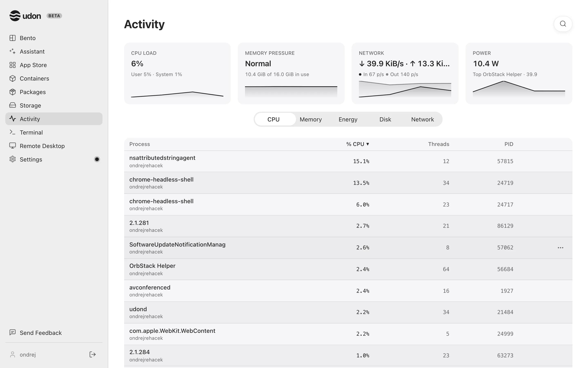Open the CPU Load summary card
This screenshot has height=368, width=588.
pos(177,73)
